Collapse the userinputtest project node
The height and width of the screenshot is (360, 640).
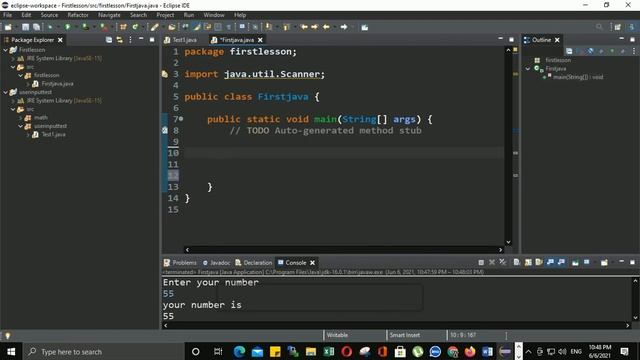click(6, 92)
